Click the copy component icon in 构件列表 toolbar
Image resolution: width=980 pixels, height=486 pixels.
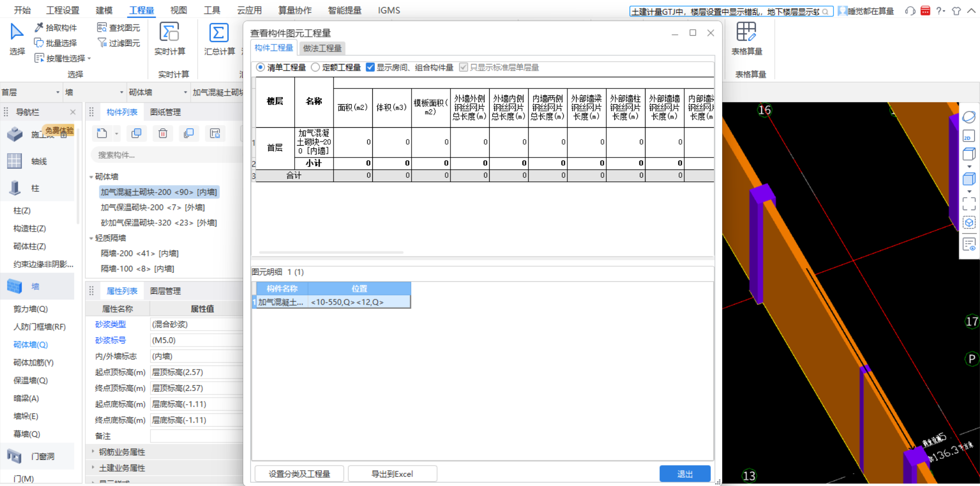[x=136, y=133]
